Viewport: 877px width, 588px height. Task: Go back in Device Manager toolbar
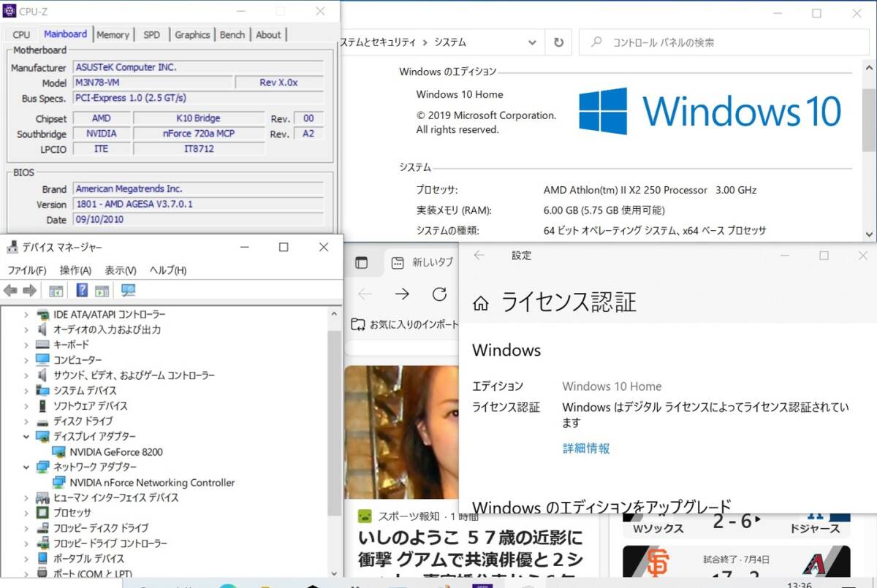(10, 291)
